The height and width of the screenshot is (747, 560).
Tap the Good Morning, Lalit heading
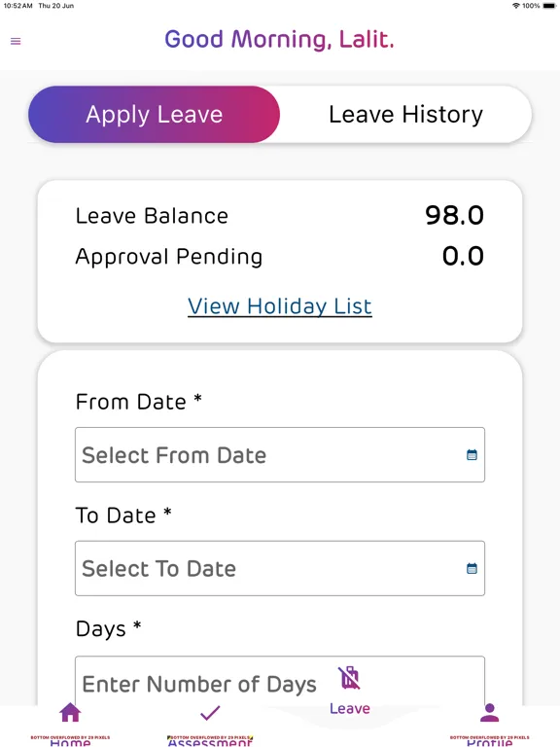[x=280, y=40]
